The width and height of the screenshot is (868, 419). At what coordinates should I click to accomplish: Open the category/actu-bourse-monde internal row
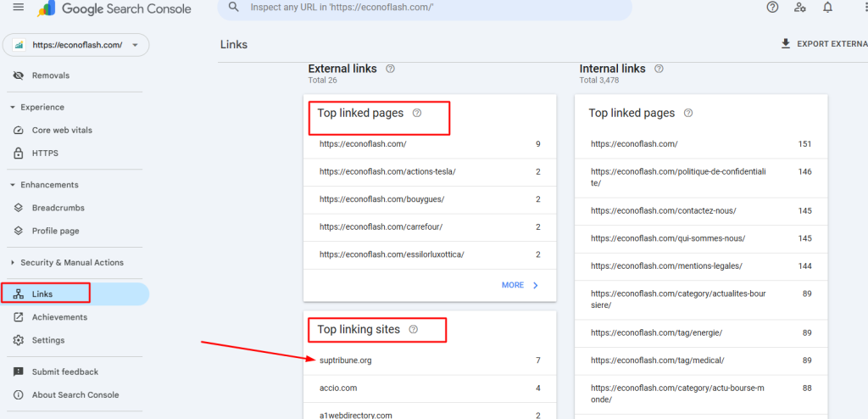pos(701,394)
